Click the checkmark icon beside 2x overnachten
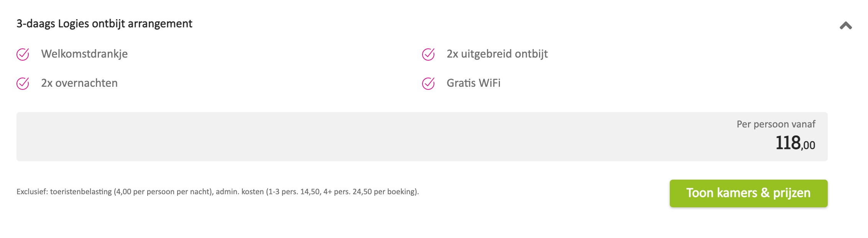 pyautogui.click(x=23, y=83)
